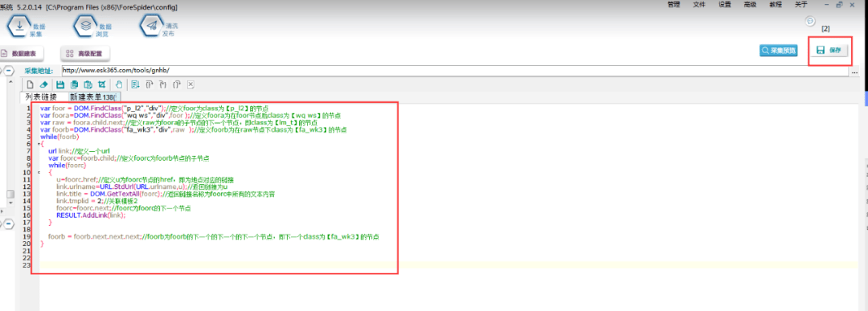
Task: Open the 数据浏览 hexagon icon
Action: (85, 27)
